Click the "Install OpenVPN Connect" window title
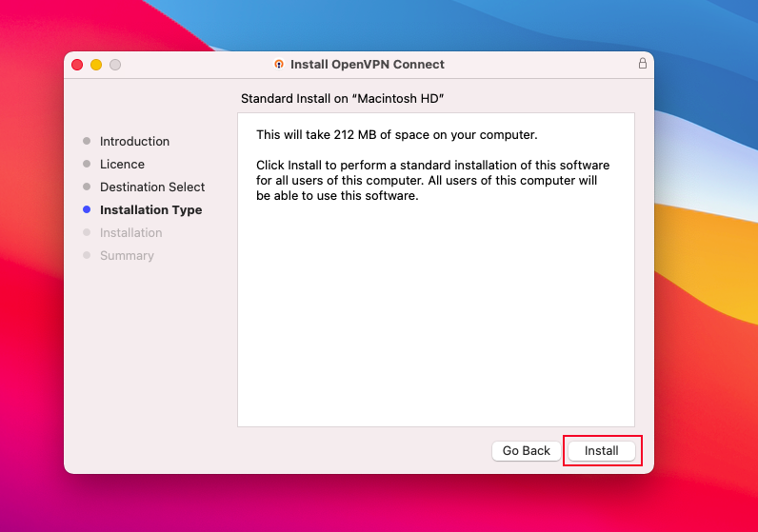Image resolution: width=758 pixels, height=532 pixels. click(x=367, y=65)
